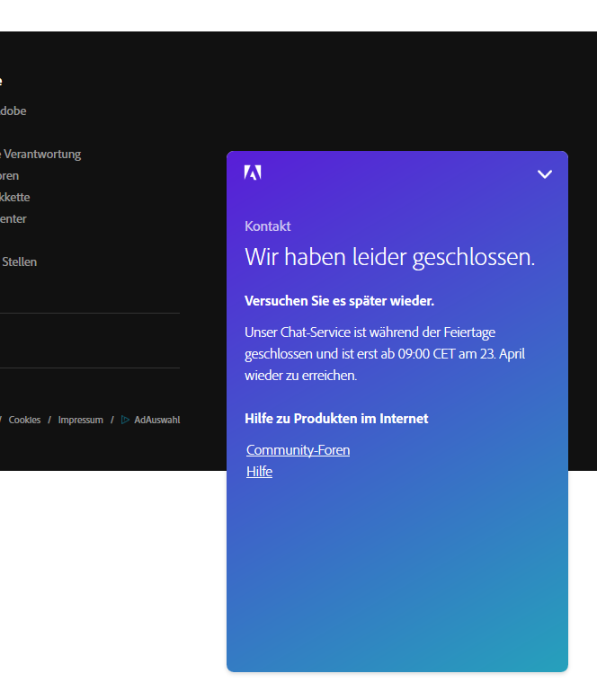597x700 pixels.
Task: Click the 'Kontakt' label in chat panel
Action: pos(267,226)
